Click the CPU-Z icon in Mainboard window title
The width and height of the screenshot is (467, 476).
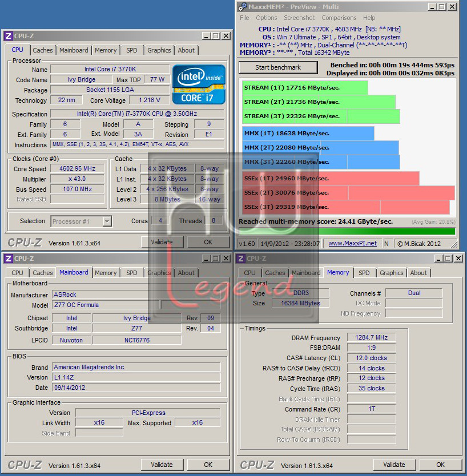[9, 259]
